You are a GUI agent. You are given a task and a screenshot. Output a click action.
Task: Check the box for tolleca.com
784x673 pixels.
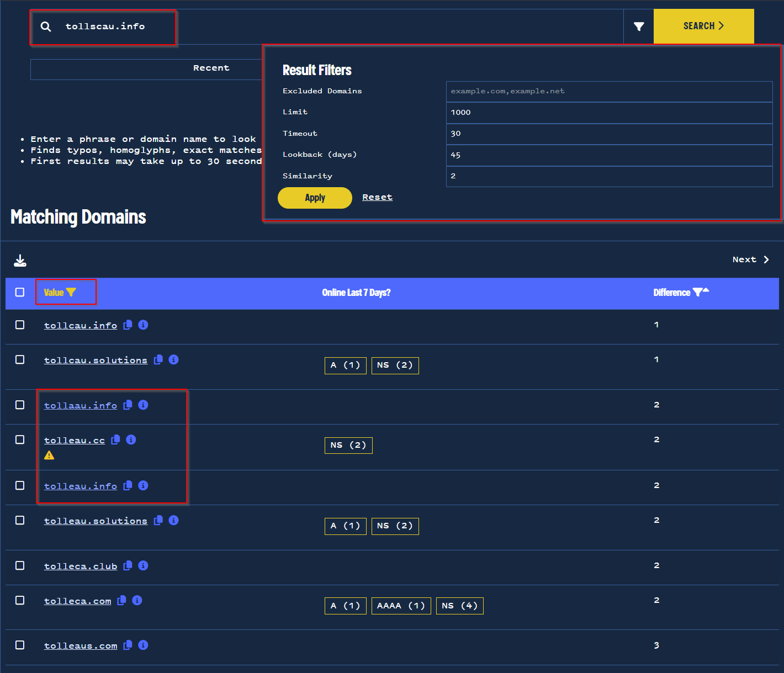pos(20,600)
